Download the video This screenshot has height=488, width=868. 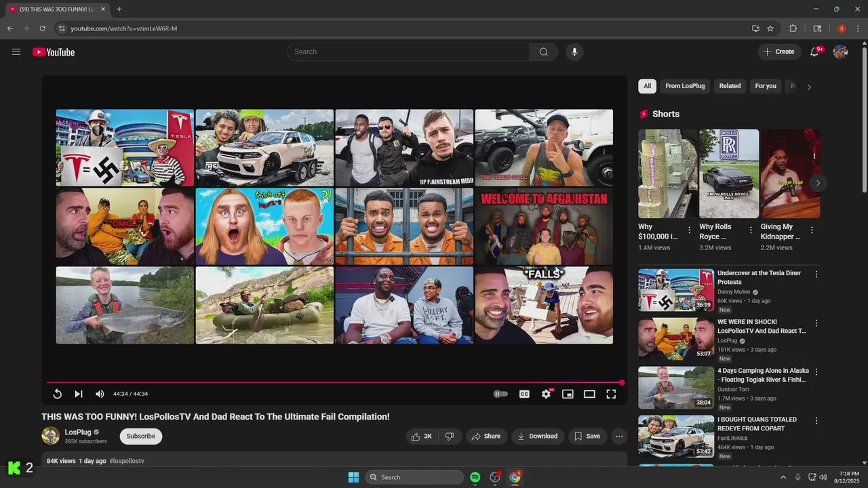[538, 436]
